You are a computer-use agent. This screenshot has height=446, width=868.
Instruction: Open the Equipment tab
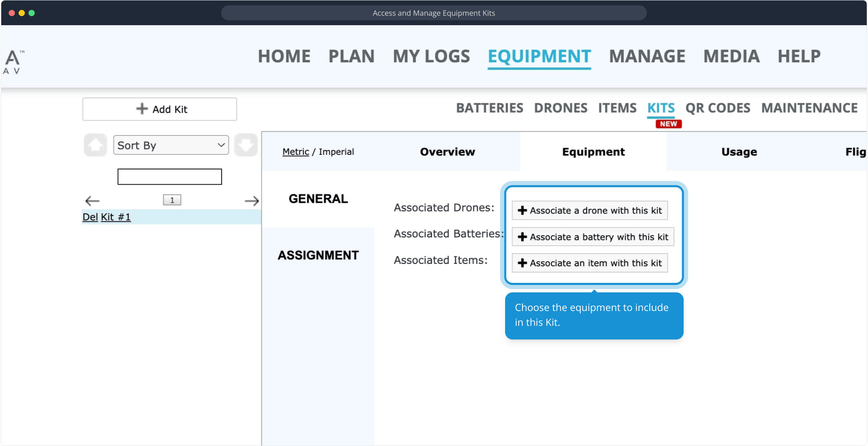593,152
